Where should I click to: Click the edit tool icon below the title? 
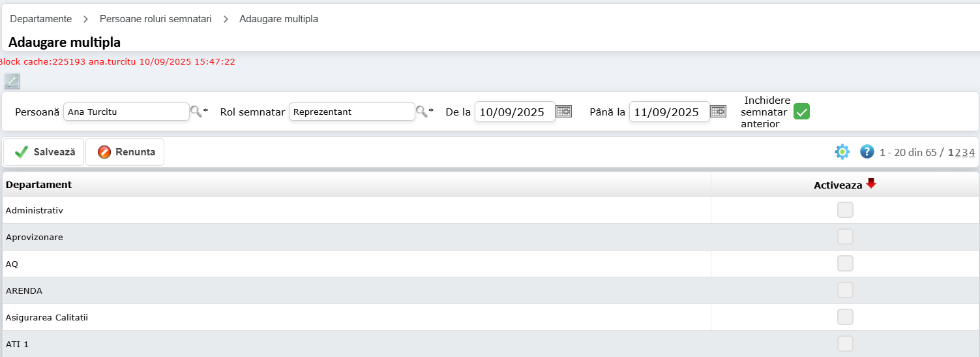point(12,81)
